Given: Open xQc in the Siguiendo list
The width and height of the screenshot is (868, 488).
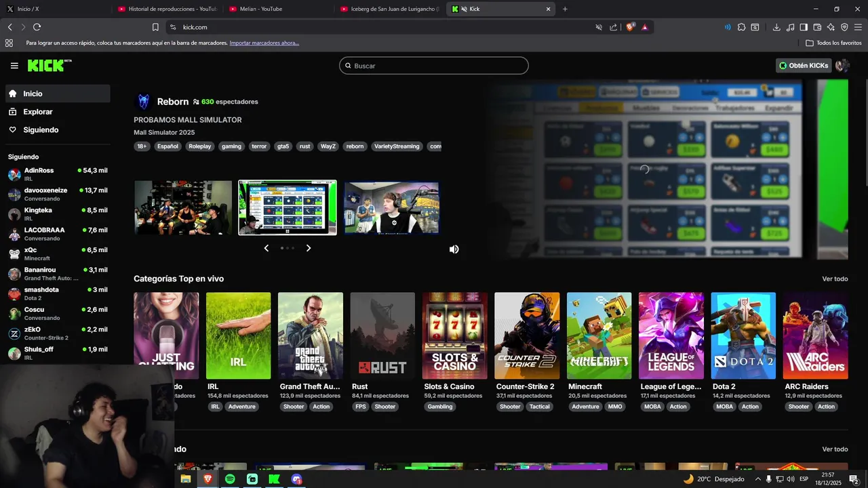Looking at the screenshot, I should [58, 253].
